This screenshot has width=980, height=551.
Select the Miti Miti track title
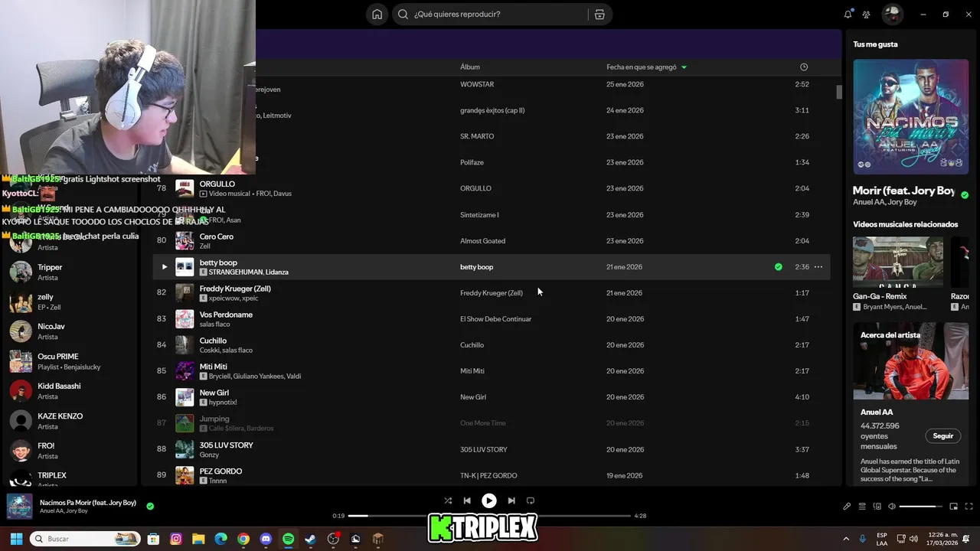pyautogui.click(x=214, y=367)
